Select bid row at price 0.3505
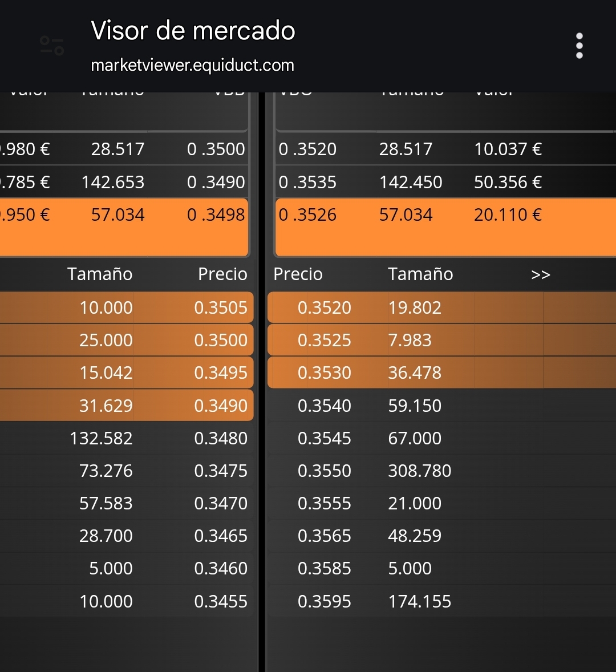This screenshot has height=672, width=616. coord(127,307)
